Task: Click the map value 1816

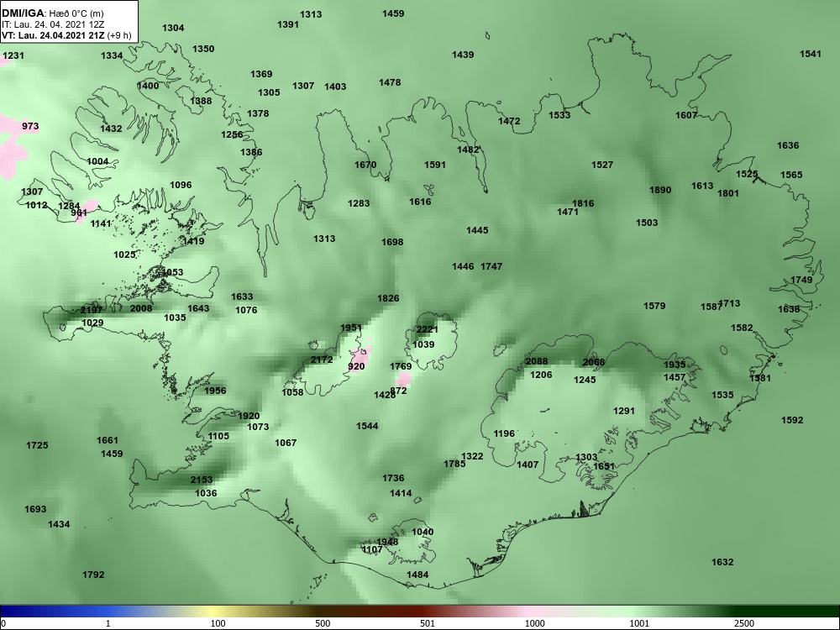Action: (583, 203)
